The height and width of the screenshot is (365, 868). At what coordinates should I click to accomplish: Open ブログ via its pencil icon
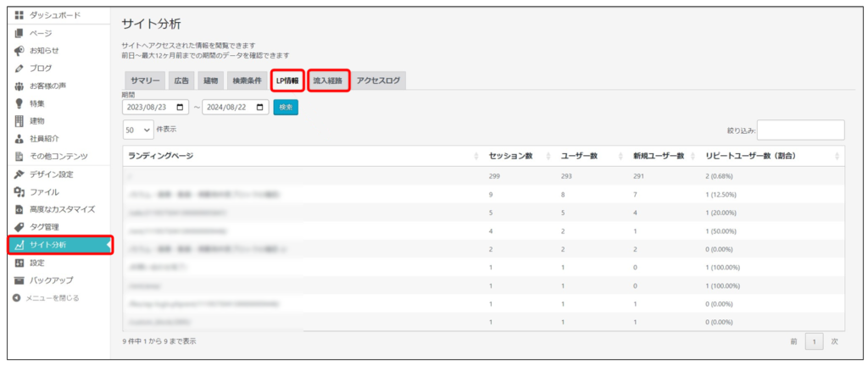pyautogui.click(x=19, y=69)
